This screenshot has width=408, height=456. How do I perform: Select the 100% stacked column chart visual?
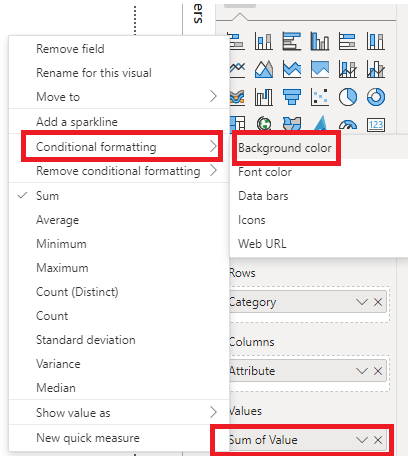(x=376, y=41)
